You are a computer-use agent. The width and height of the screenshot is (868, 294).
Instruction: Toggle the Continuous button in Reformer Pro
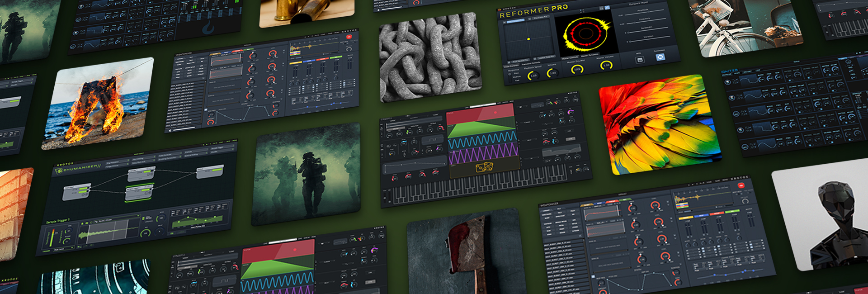tap(660, 57)
